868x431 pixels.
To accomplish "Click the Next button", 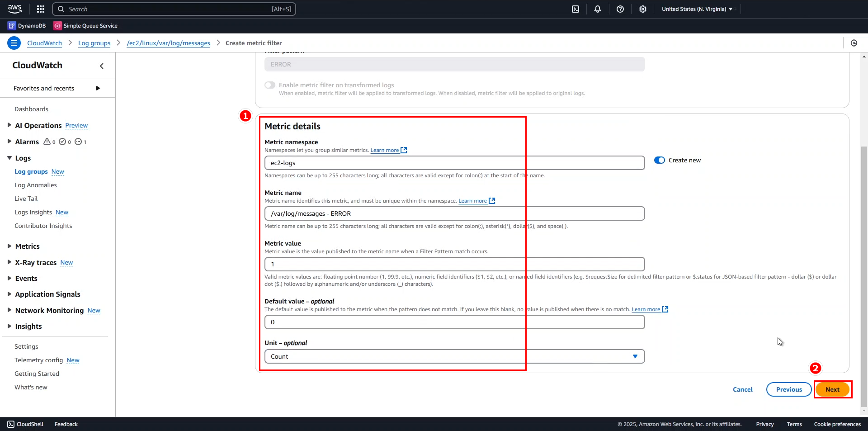I will click(832, 389).
